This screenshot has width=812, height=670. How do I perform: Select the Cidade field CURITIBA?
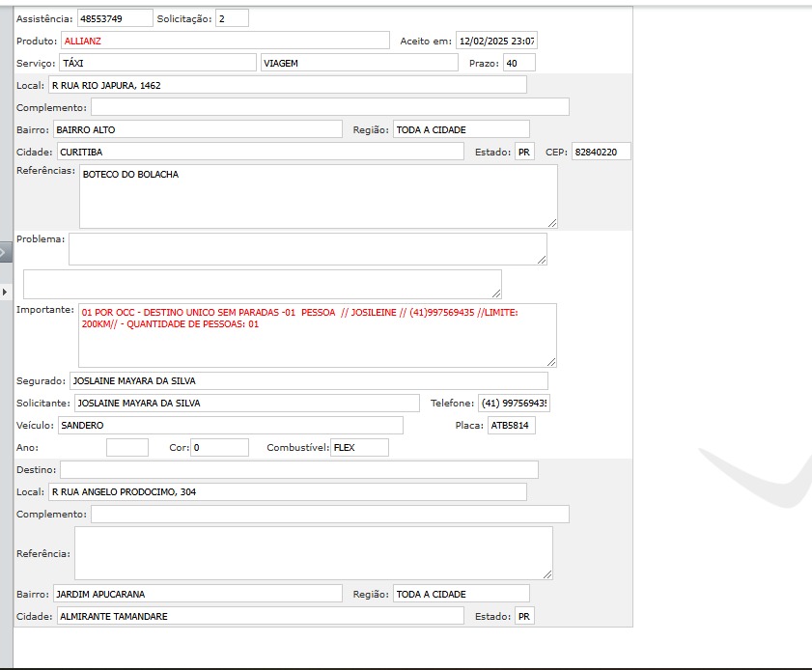pyautogui.click(x=260, y=152)
